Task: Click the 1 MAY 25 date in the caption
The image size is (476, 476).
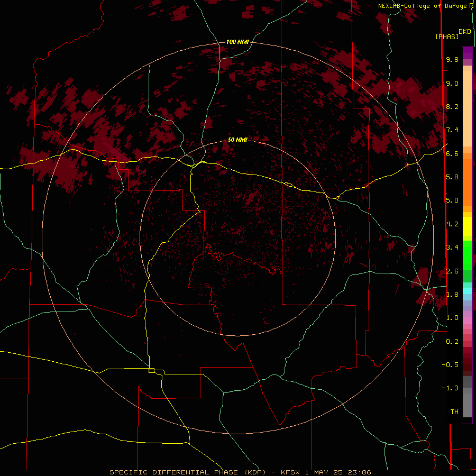Action: tap(324, 472)
